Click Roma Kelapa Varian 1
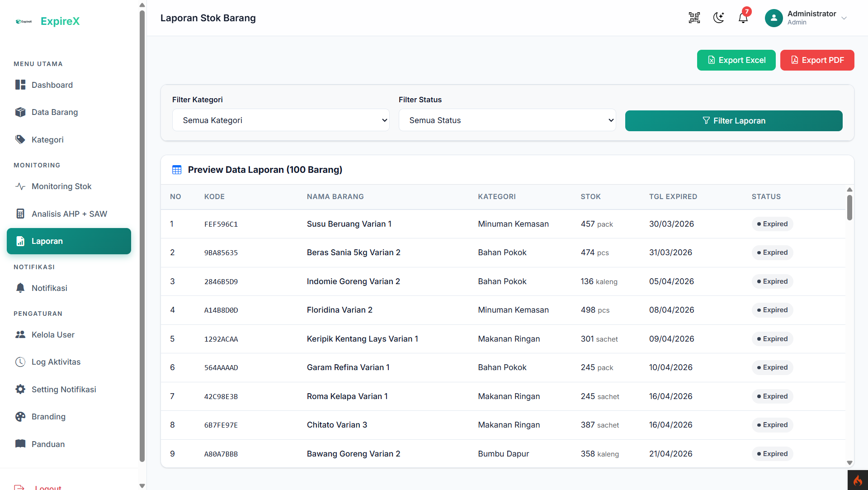This screenshot has width=868, height=490. tap(347, 396)
